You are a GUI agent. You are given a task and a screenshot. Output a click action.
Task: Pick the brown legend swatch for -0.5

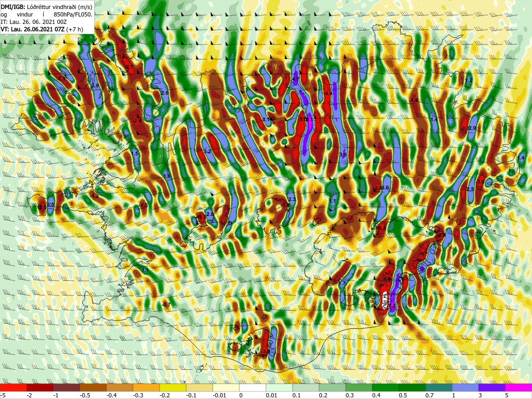[93, 387]
